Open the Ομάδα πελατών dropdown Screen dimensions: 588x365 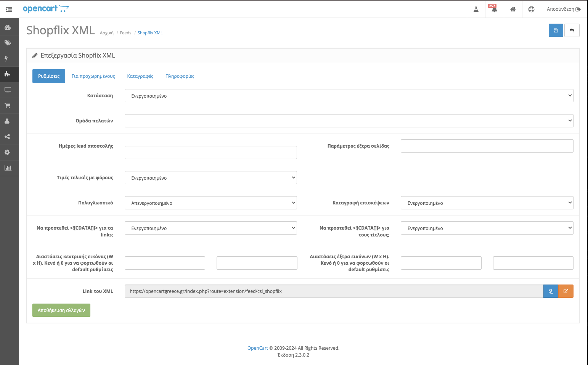tap(349, 121)
